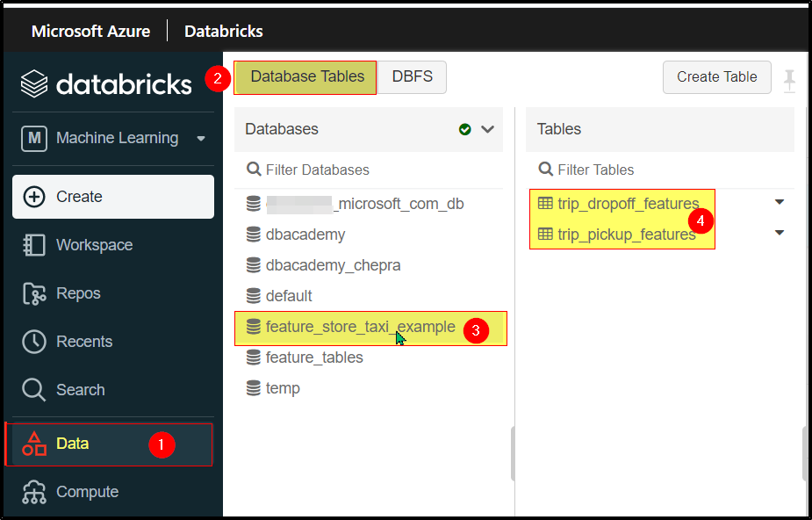Click the Microsoft Azure header link
812x520 pixels.
[x=90, y=31]
